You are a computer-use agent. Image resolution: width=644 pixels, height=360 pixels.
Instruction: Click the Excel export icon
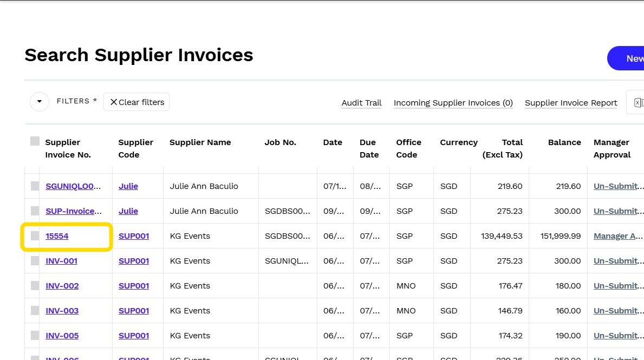(x=638, y=102)
